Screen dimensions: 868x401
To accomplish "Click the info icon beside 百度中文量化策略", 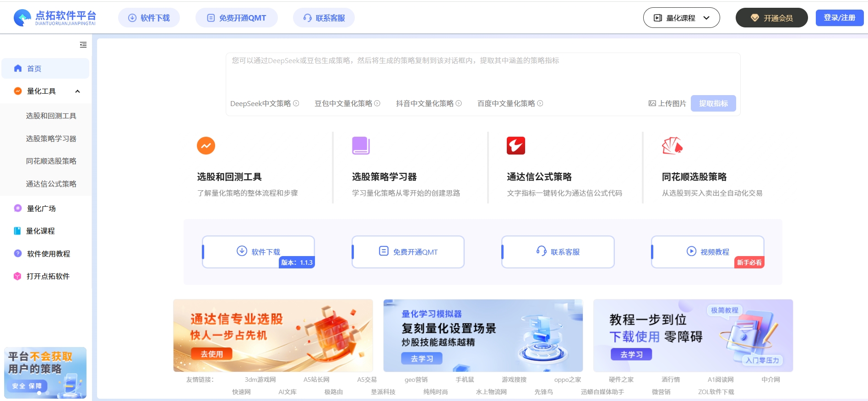I will point(540,103).
